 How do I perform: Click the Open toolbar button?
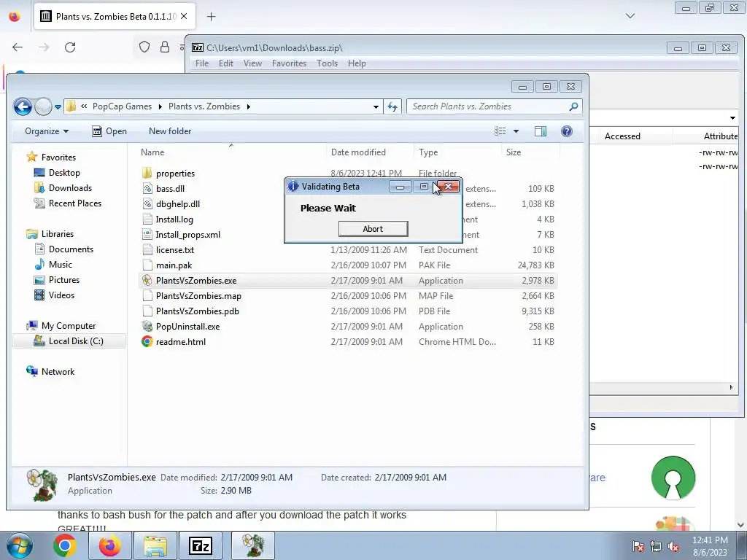109,131
